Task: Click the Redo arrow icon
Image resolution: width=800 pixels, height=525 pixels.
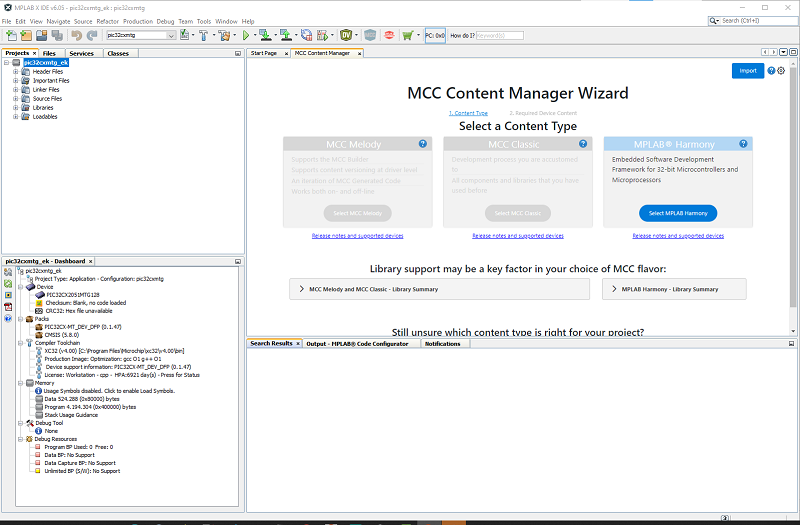Action: pos(92,35)
